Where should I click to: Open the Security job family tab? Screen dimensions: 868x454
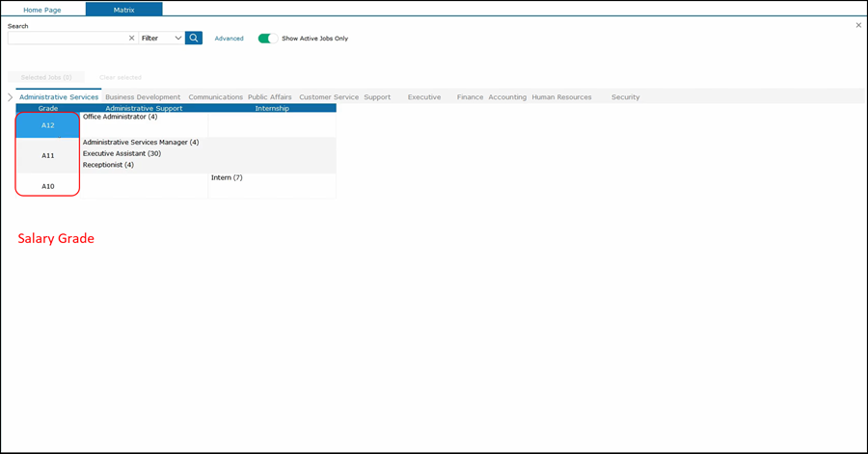625,97
